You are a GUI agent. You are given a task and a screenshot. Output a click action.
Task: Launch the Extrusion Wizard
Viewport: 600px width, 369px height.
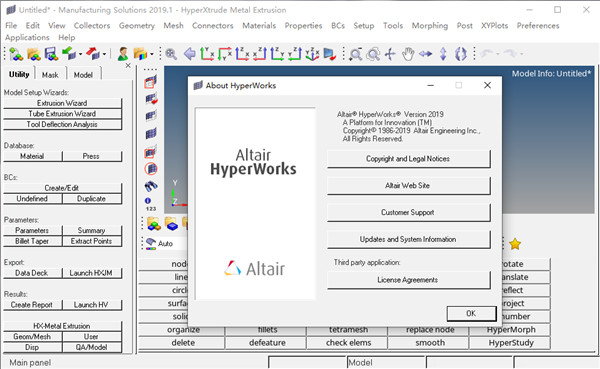62,103
